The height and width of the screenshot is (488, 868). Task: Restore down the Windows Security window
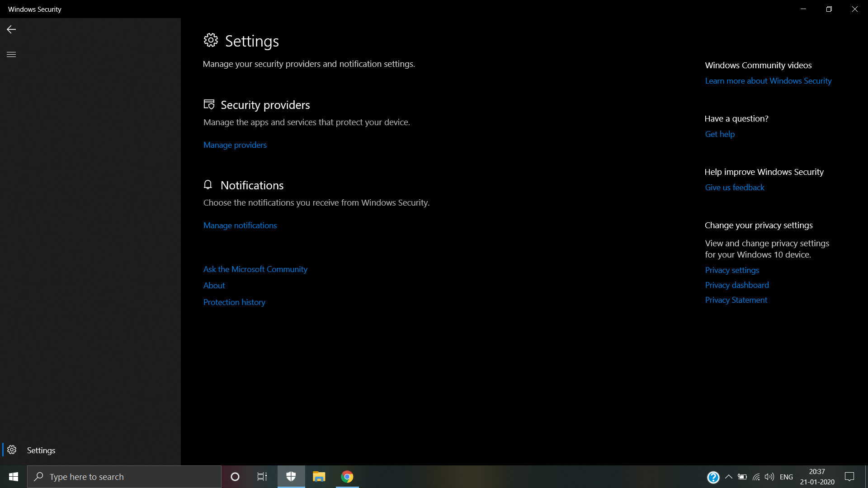click(829, 9)
